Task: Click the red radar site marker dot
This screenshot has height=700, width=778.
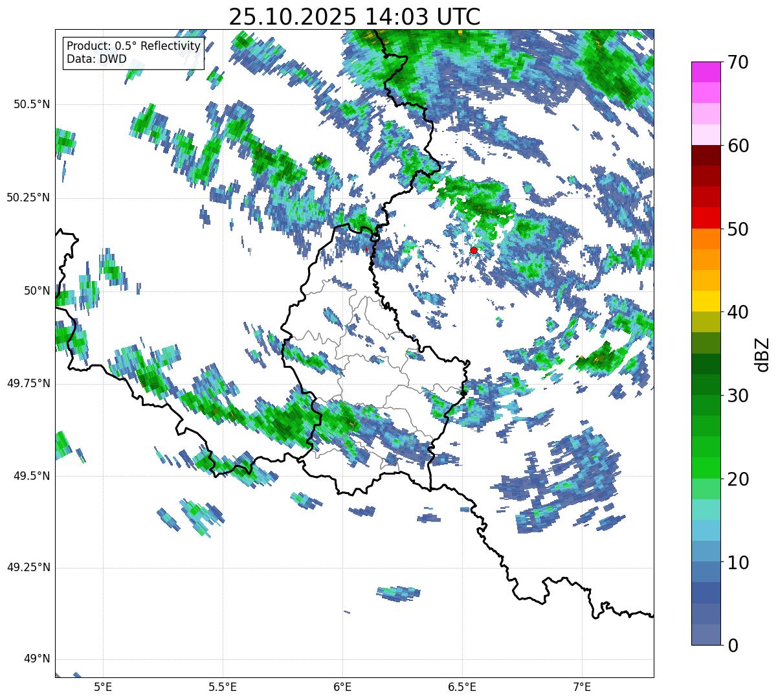Action: point(474,250)
